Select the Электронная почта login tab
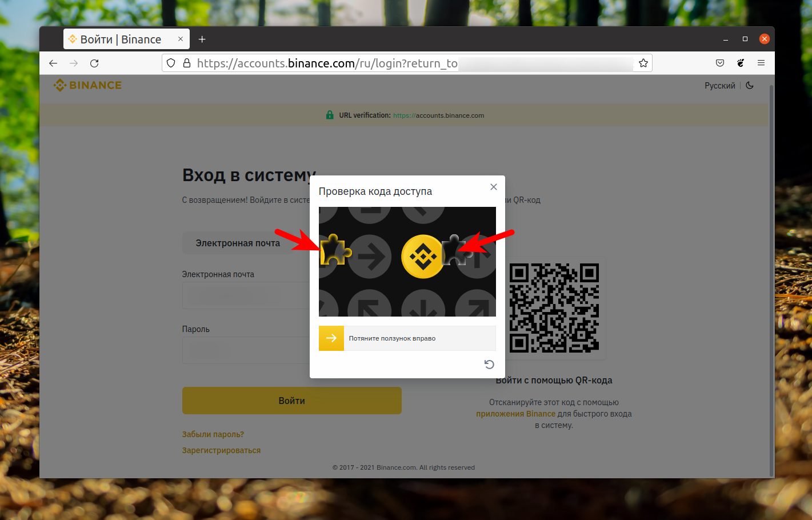This screenshot has height=520, width=812. coord(238,243)
